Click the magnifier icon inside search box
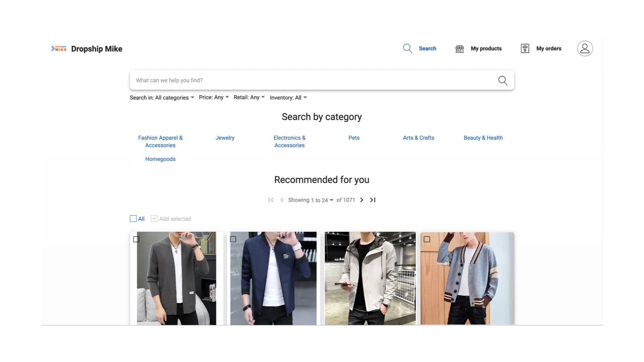Viewport: 644px width, 362px height. pos(503,80)
